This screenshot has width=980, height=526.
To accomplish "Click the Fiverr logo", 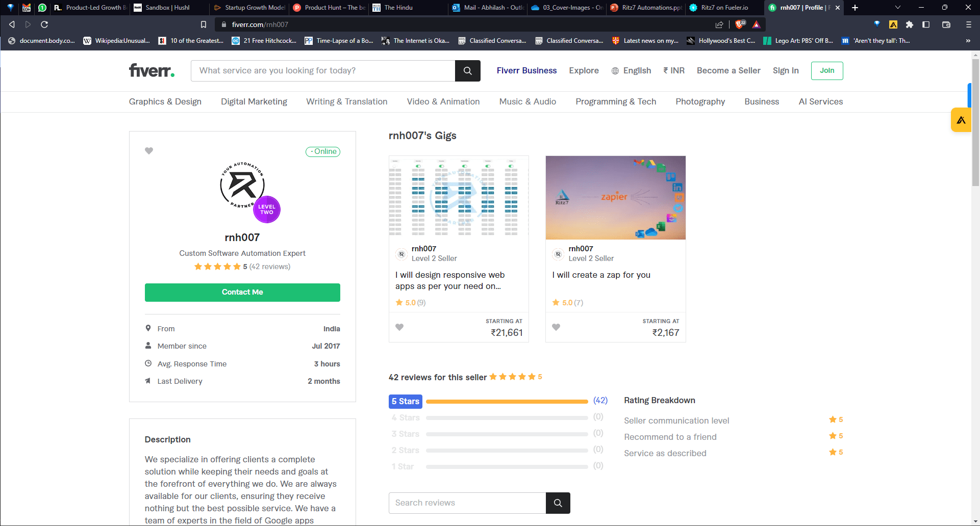I will (x=152, y=70).
